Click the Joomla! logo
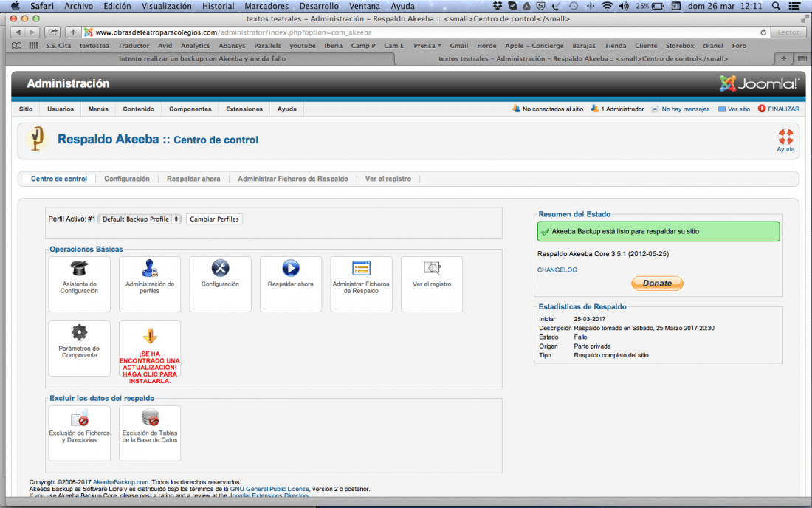The image size is (812, 508). coord(759,83)
